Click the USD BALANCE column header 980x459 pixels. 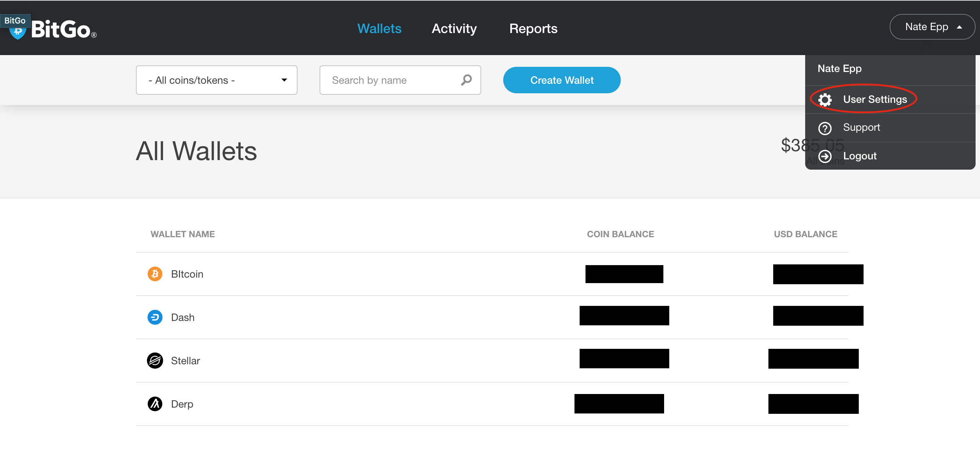[x=806, y=234]
